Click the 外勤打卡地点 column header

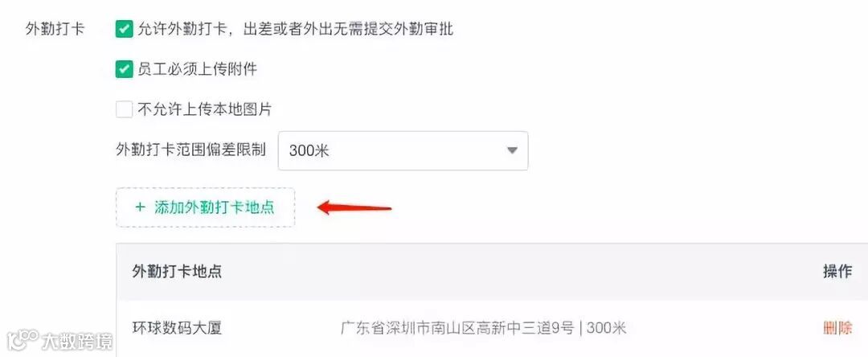point(177,271)
